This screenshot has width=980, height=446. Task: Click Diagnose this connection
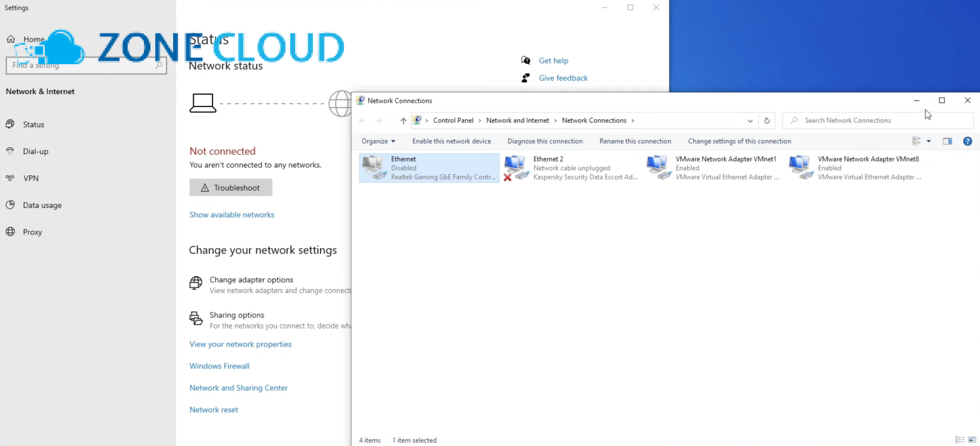click(x=545, y=141)
